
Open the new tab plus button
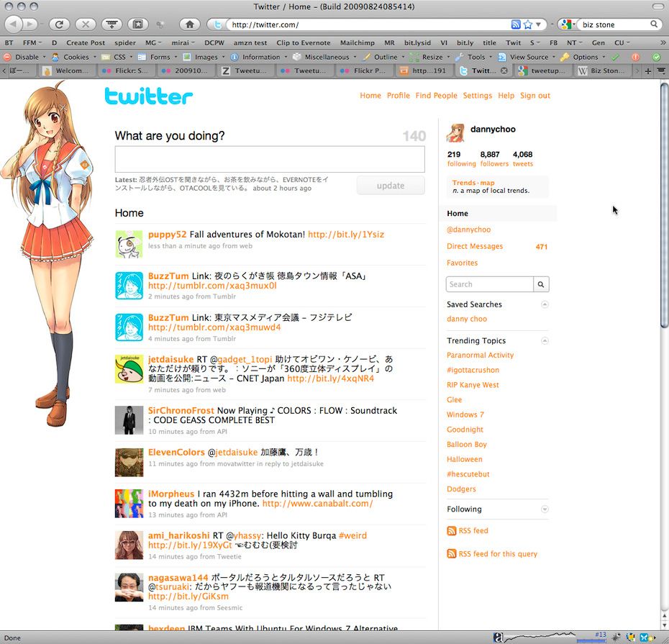point(647,71)
